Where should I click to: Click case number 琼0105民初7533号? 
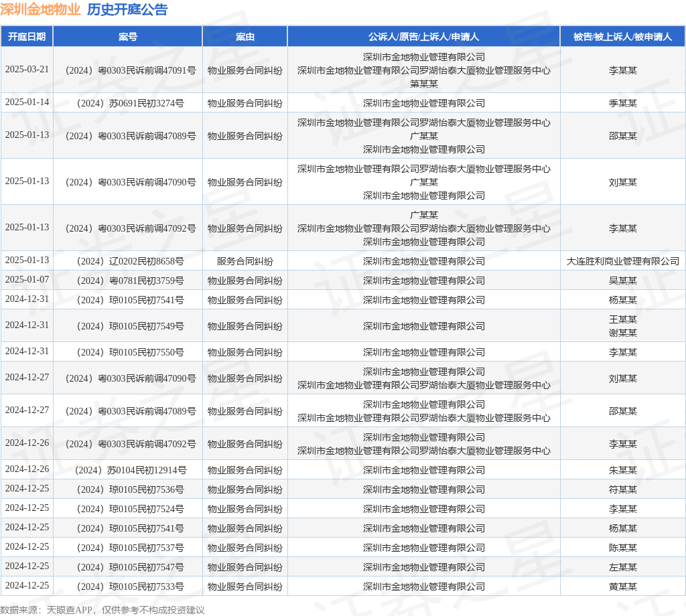click(x=131, y=587)
